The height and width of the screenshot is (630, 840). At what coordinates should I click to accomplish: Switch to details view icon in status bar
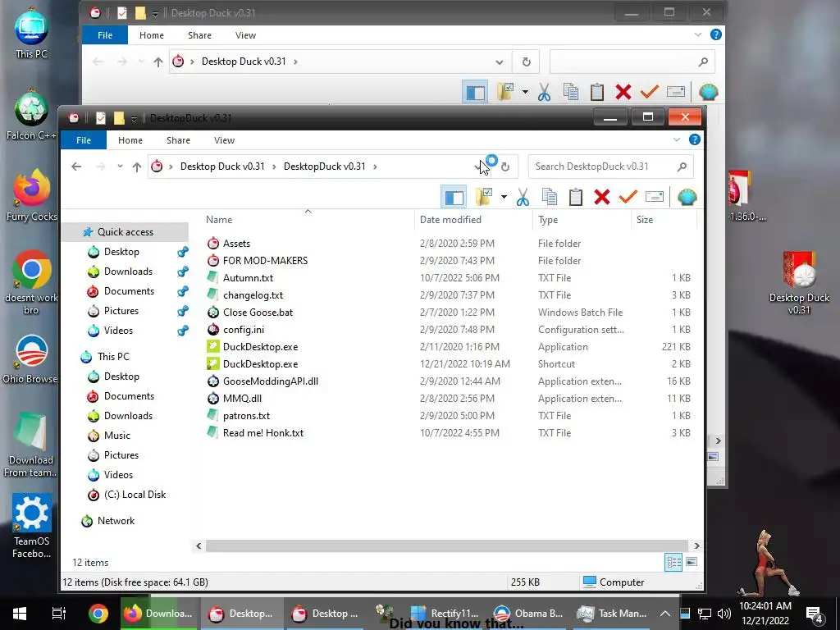(673, 562)
